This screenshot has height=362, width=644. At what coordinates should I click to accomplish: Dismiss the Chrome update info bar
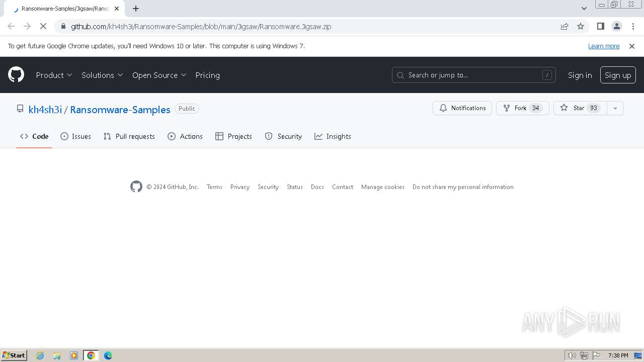pyautogui.click(x=632, y=46)
